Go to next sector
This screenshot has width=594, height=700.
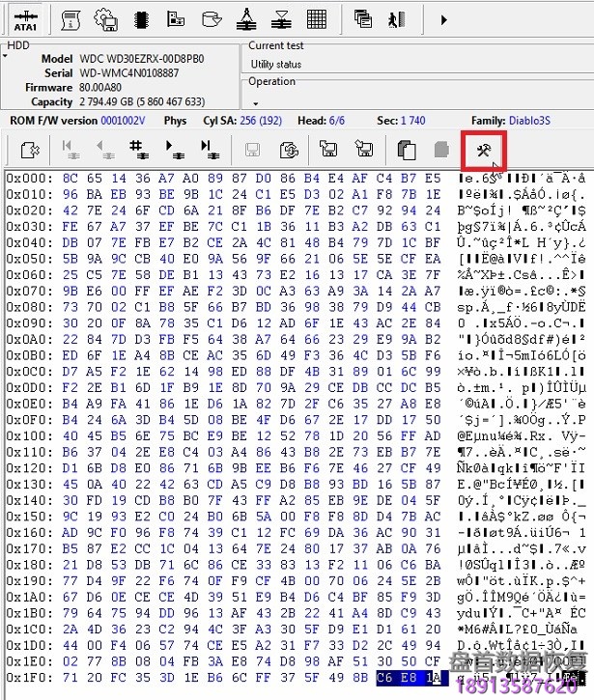(175, 150)
